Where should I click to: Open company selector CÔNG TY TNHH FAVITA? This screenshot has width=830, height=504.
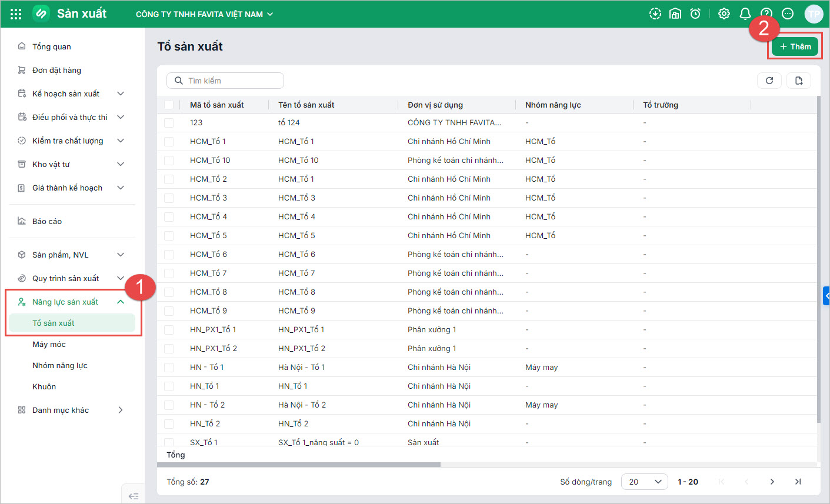click(x=204, y=14)
